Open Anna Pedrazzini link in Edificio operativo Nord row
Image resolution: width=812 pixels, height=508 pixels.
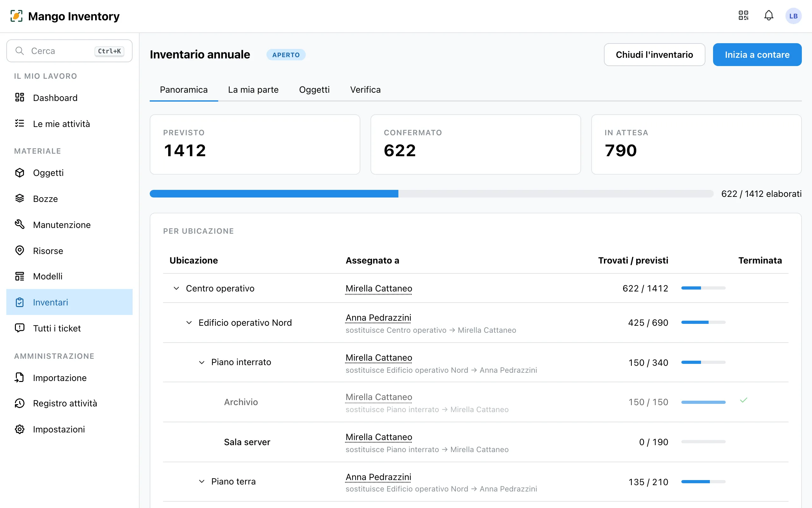coord(378,317)
